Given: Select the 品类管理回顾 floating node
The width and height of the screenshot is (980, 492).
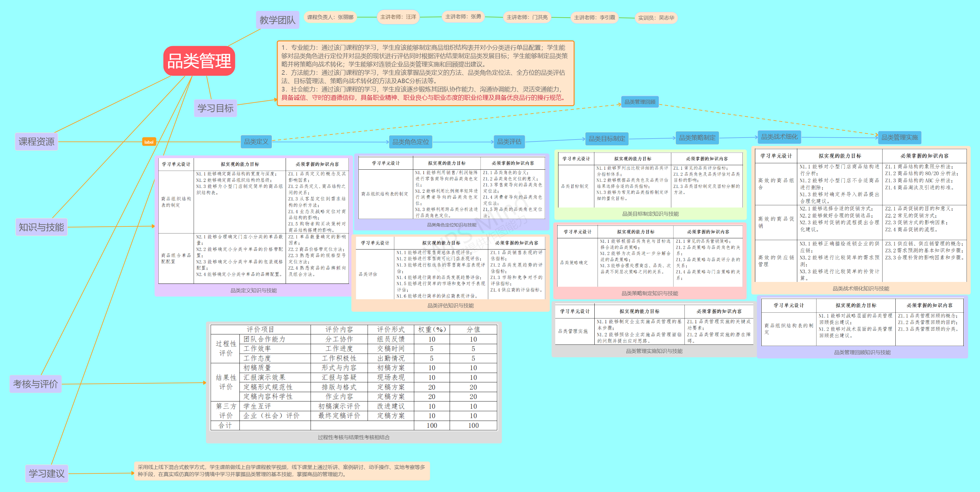Looking at the screenshot, I should [640, 102].
